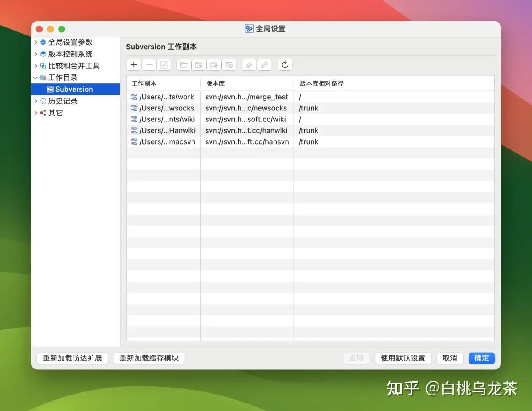
Task: Expand the 版本控制系统 section
Action: [x=36, y=54]
